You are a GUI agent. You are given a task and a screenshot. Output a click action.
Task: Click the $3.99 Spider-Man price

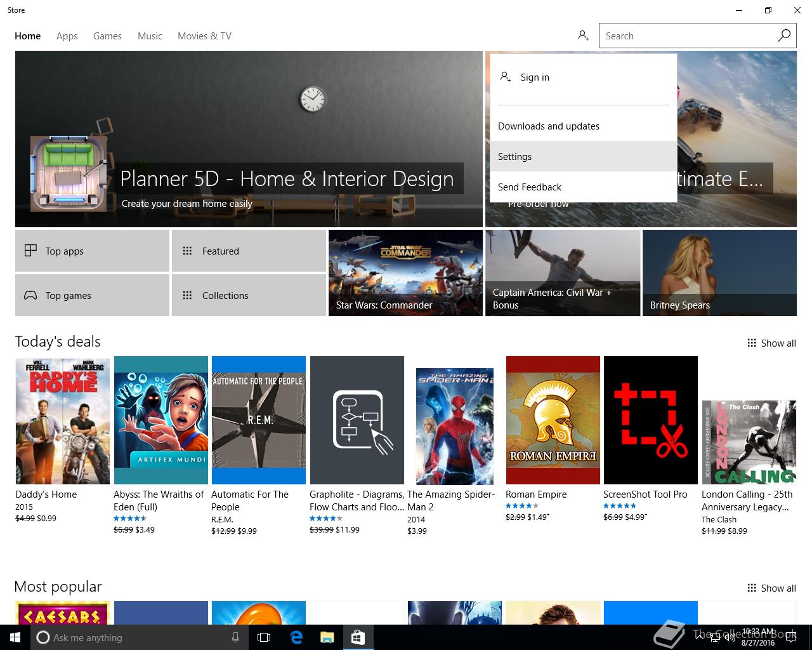coord(417,531)
